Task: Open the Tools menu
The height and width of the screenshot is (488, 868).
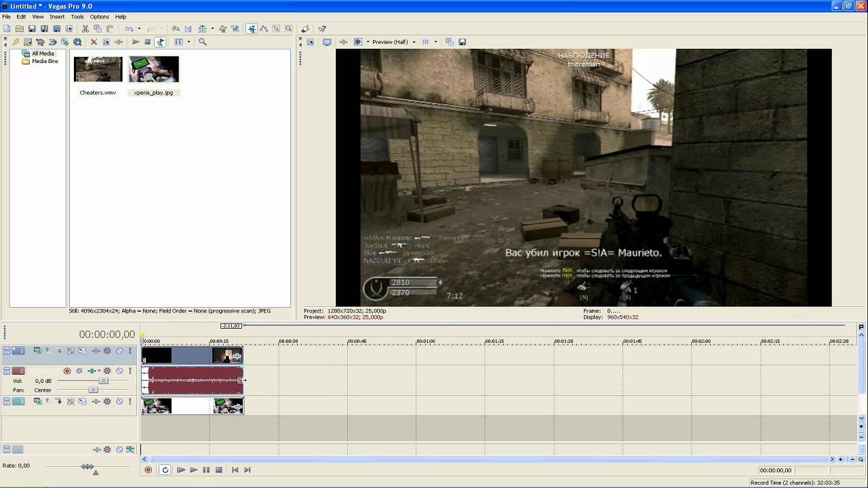Action: 77,16
